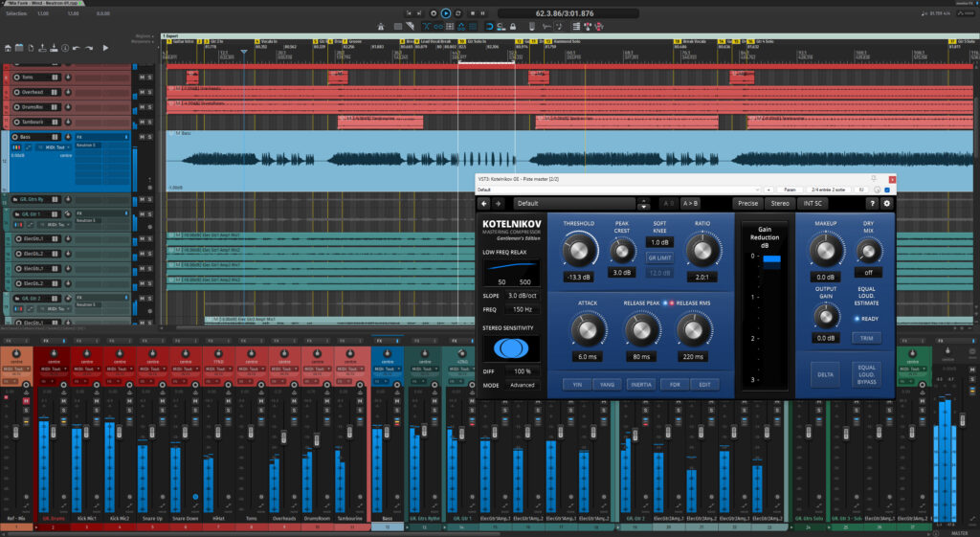
Task: Pin the Kotelnikov FX window on top
Action: [874, 179]
